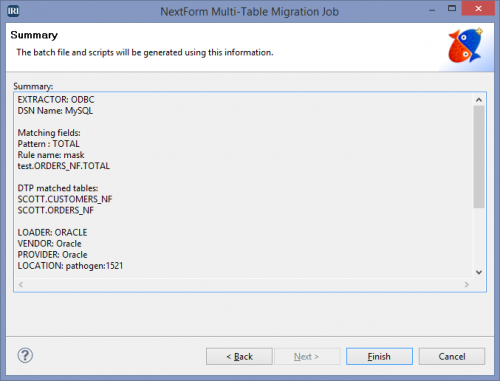Screen dimensions: 500x381
Task: Click the scroll down arrow in summary box
Action: 479,272
